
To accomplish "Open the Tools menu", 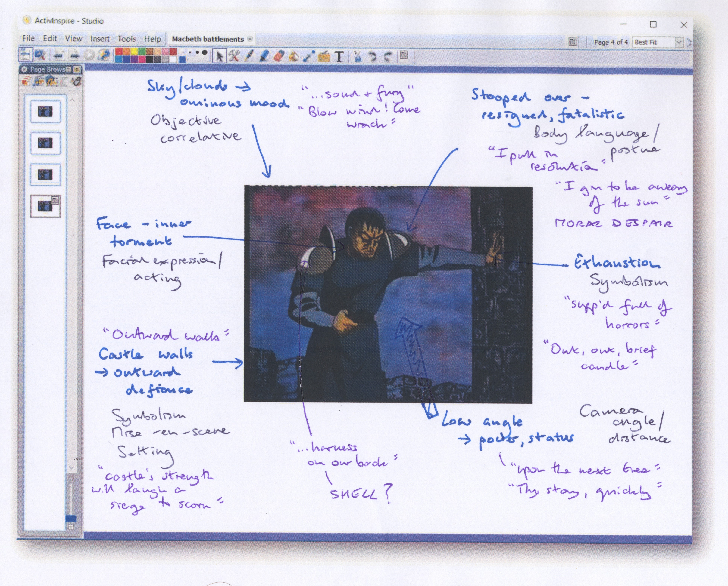I will coord(127,39).
